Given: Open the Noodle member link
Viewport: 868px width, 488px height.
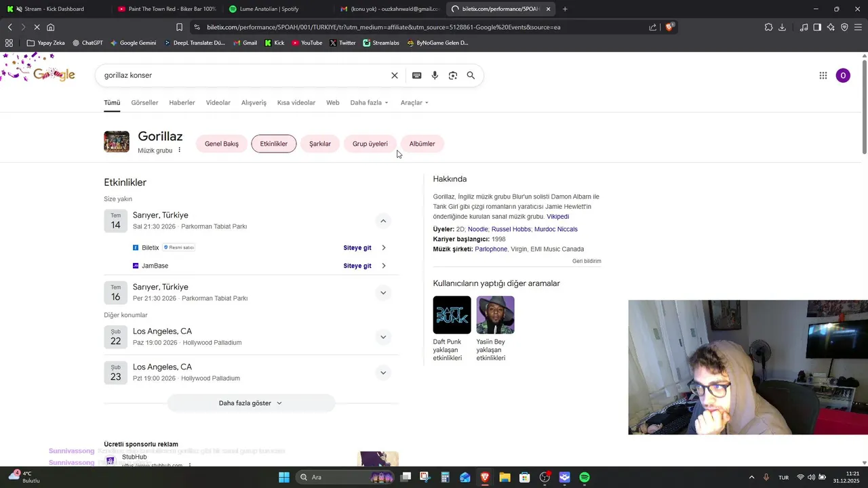Looking at the screenshot, I should click(477, 229).
